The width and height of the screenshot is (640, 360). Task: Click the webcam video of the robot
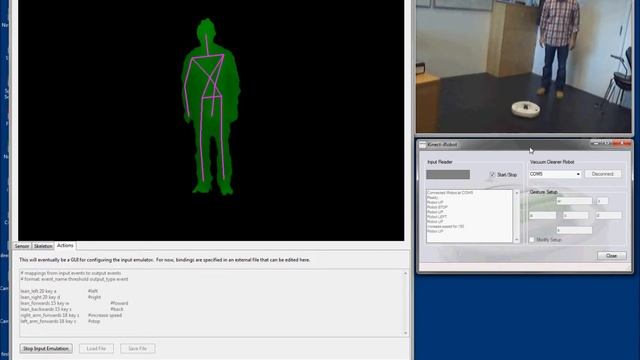pos(524,66)
